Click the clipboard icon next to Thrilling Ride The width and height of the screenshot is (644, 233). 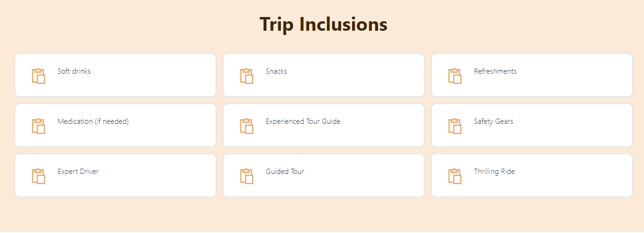[455, 176]
